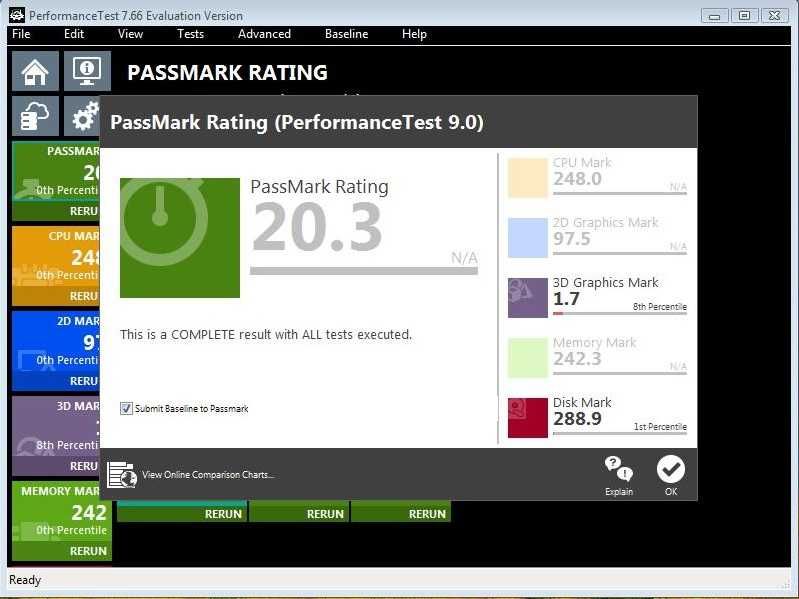The height and width of the screenshot is (599, 799).
Task: Open the Help menu
Action: click(414, 34)
